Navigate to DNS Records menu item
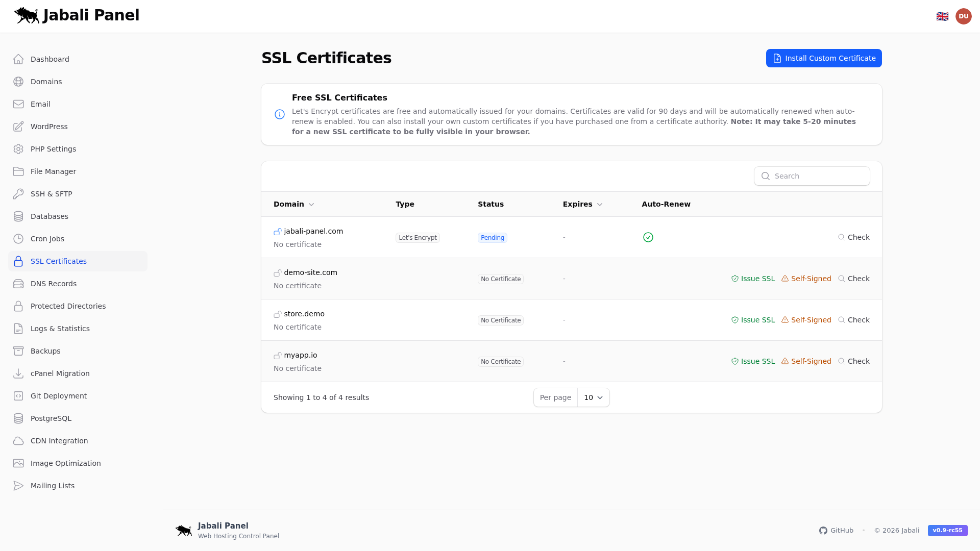 [53, 284]
